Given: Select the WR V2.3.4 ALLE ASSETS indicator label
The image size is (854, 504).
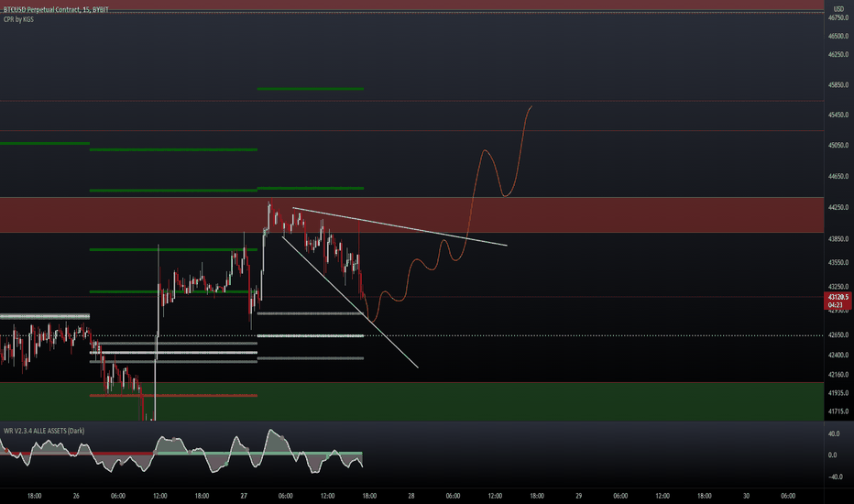Looking at the screenshot, I should point(44,431).
